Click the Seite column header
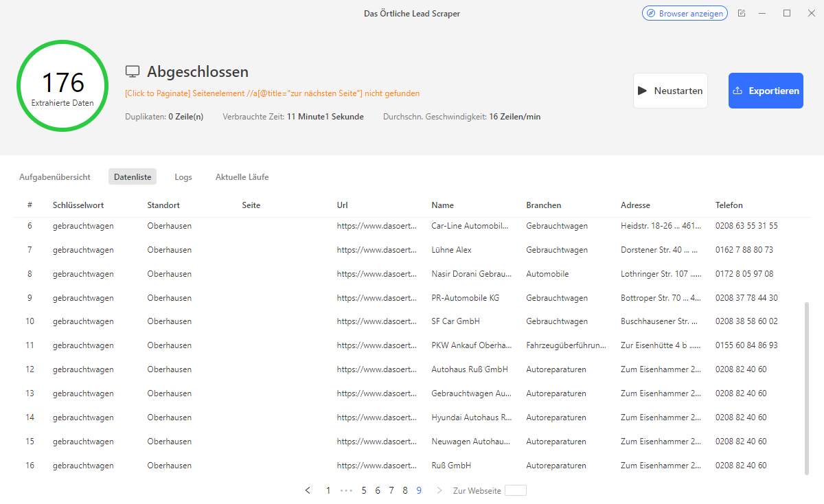 click(251, 205)
